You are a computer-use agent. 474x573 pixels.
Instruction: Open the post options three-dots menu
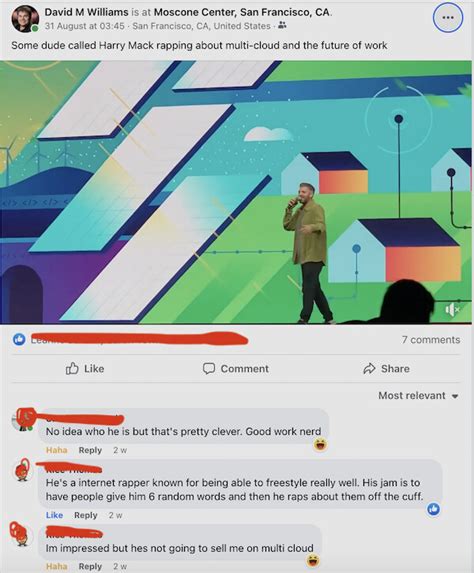point(448,18)
